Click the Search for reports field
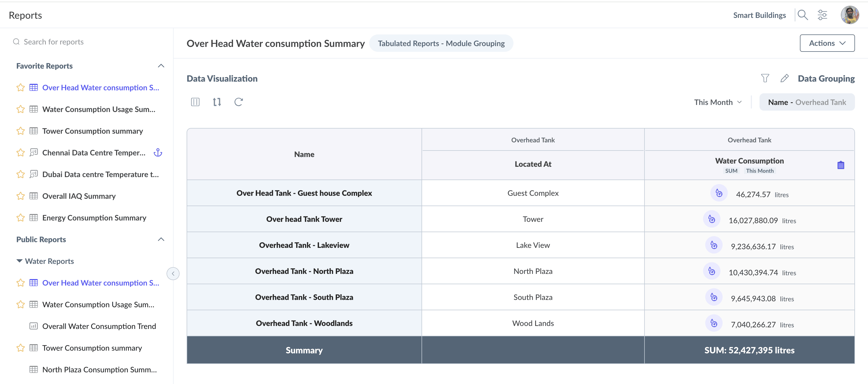Screen dimensions: 868x384 point(54,42)
